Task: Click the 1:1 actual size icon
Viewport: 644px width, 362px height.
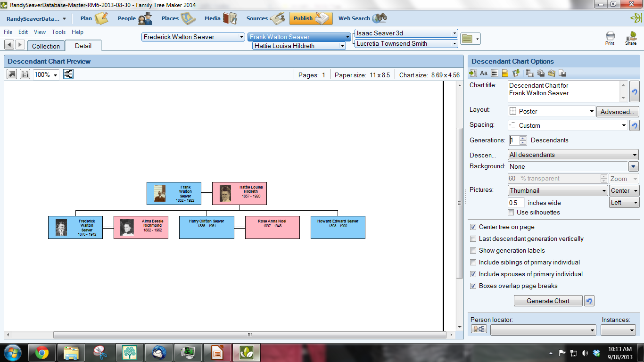Action: click(x=25, y=74)
